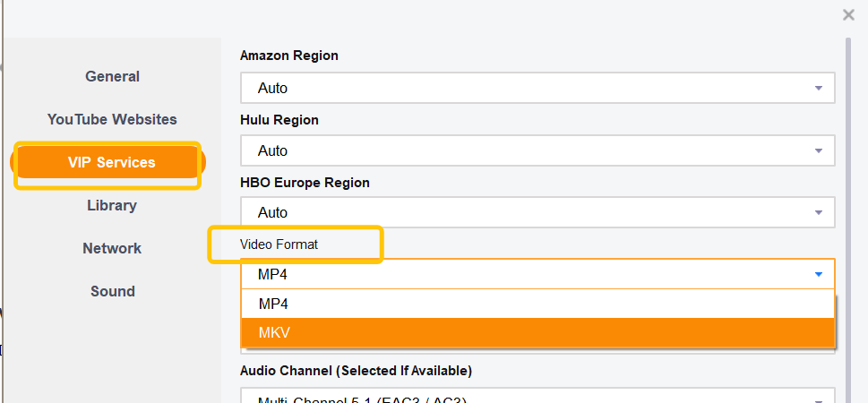Close the settings dialog with the X
The width and height of the screenshot is (868, 403).
click(848, 14)
